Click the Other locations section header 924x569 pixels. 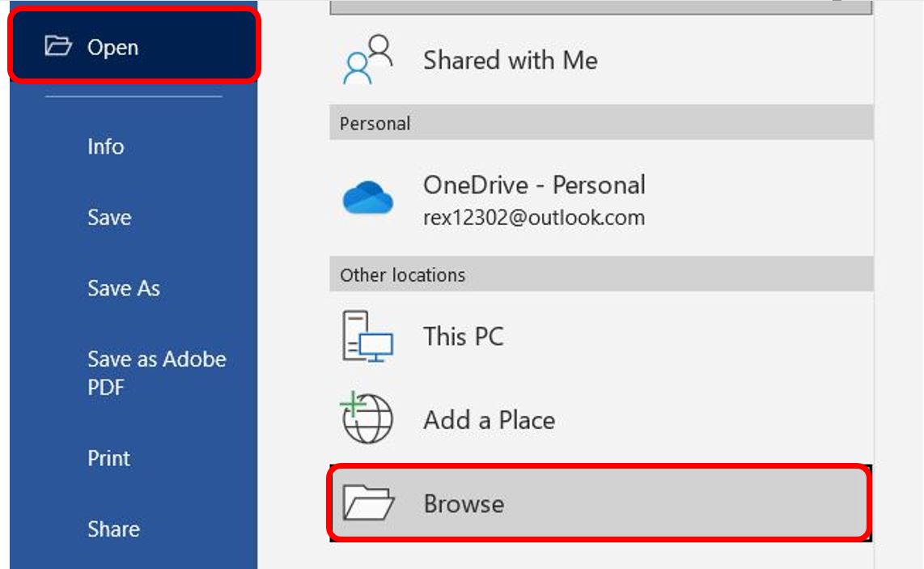click(402, 275)
